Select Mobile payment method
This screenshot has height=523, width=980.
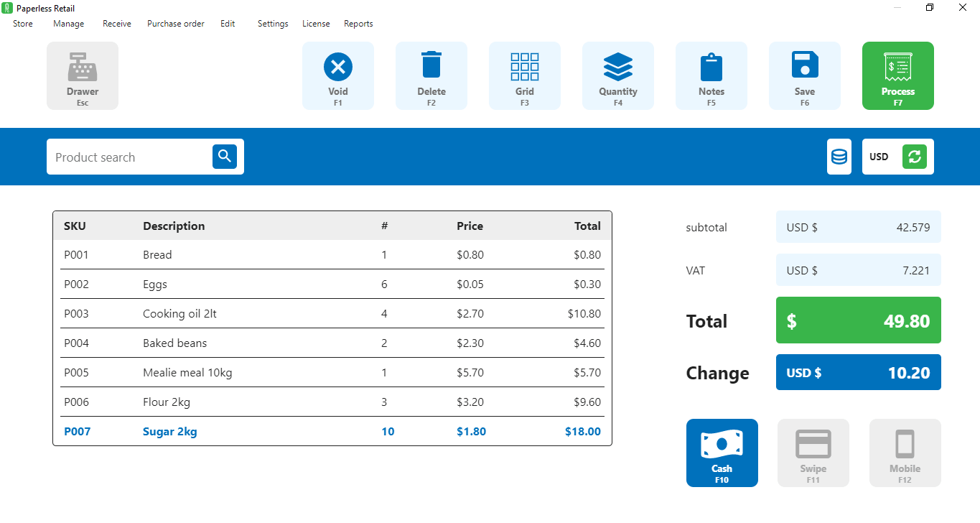(x=905, y=453)
